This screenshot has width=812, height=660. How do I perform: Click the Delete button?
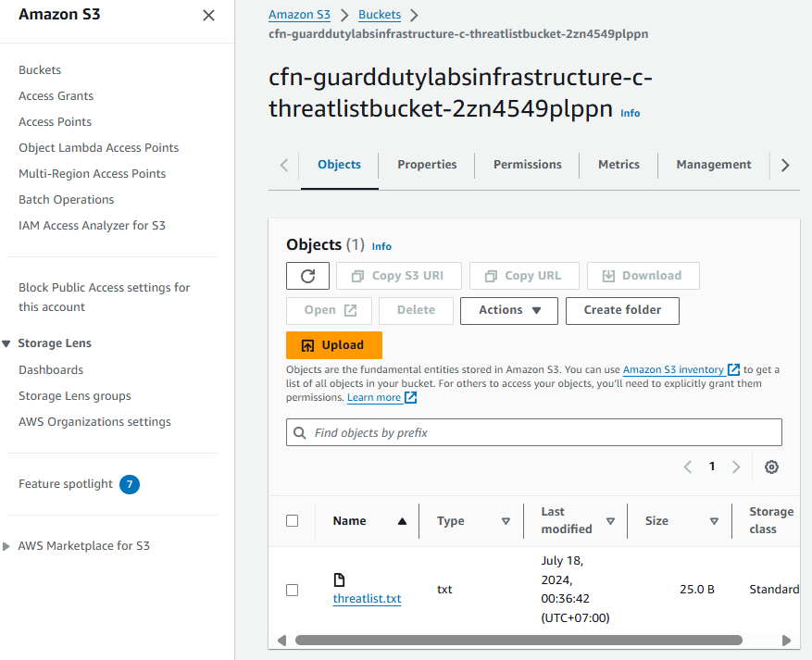tap(416, 311)
